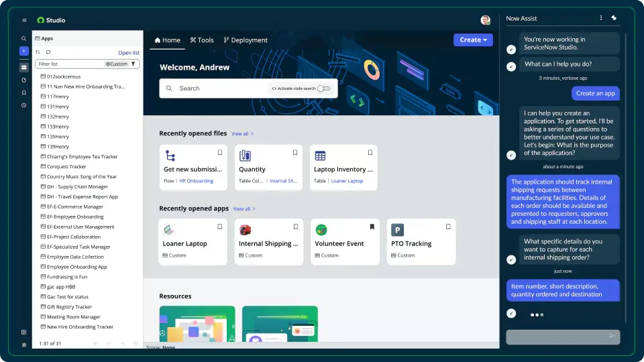Select the Apps panel icon in sidebar
The width and height of the screenshot is (644, 362).
click(x=24, y=67)
